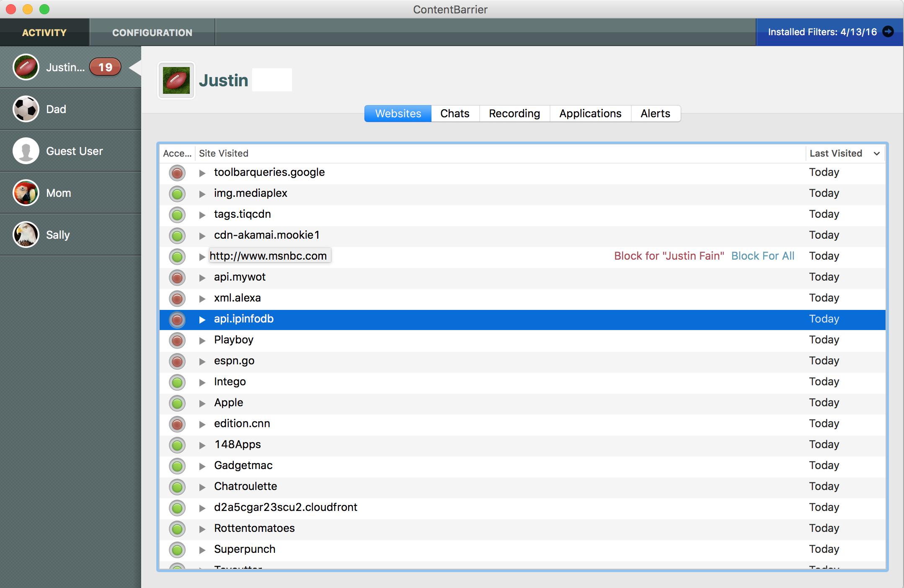The height and width of the screenshot is (588, 904).
Task: Switch to the Chats tab
Action: pos(455,113)
